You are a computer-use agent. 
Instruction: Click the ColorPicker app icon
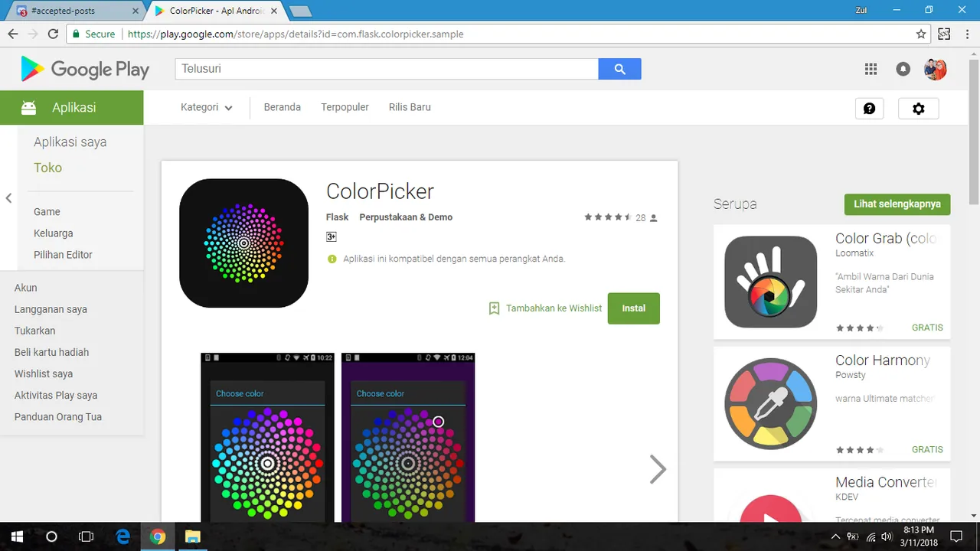pyautogui.click(x=243, y=243)
